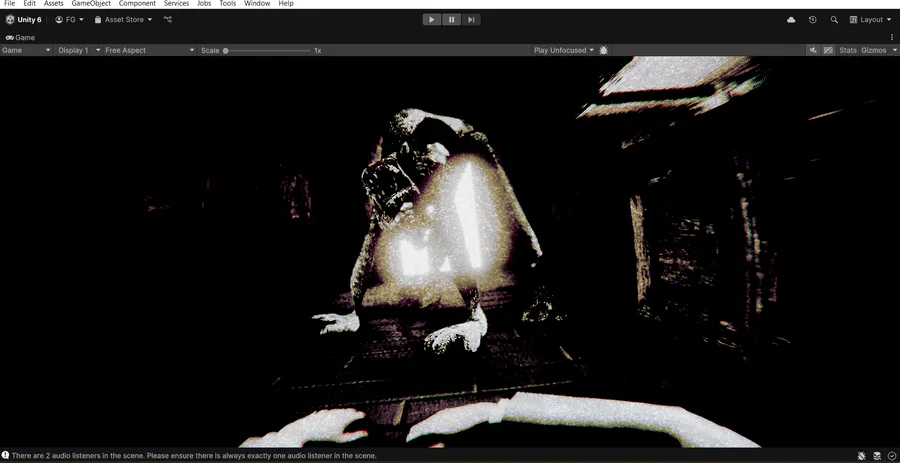This screenshot has height=463, width=900.
Task: Open the Asset Store dropdown
Action: (123, 20)
